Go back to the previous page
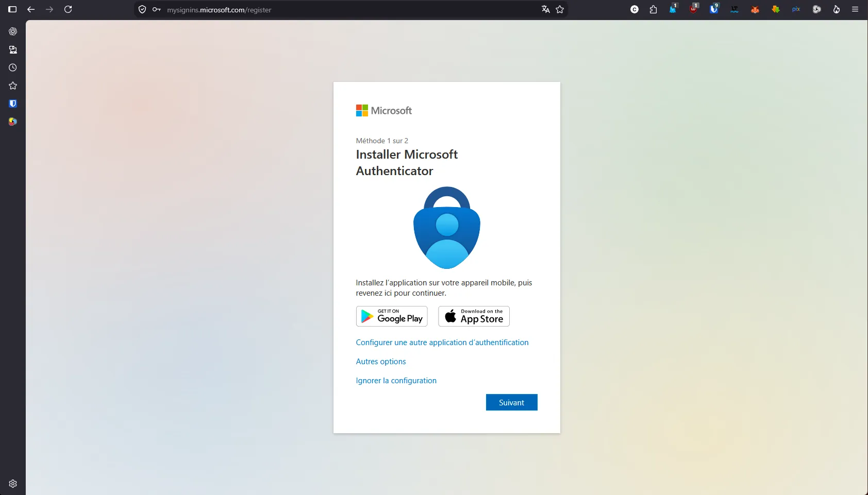Screen dimensions: 868x495 31,9
